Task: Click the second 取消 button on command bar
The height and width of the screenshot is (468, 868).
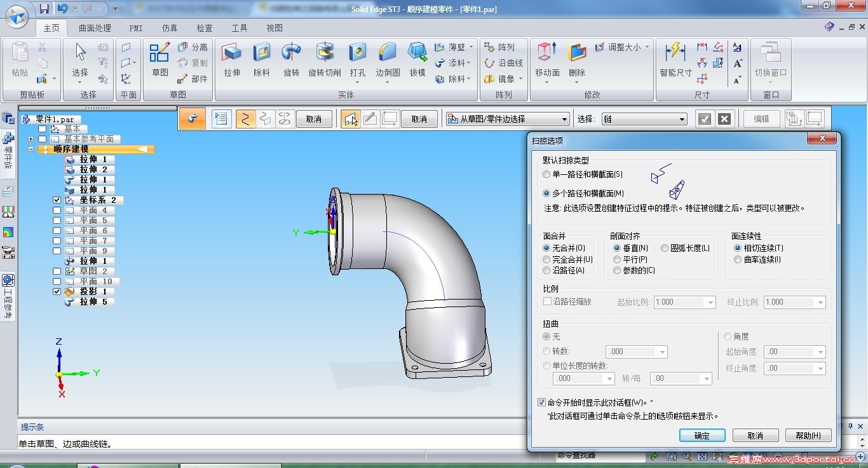Action: click(x=419, y=119)
